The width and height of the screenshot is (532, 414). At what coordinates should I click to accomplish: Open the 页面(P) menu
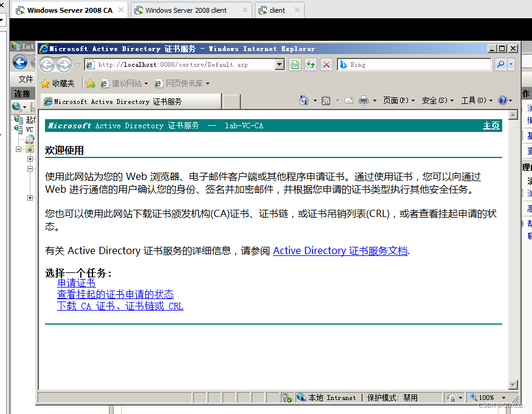click(398, 100)
